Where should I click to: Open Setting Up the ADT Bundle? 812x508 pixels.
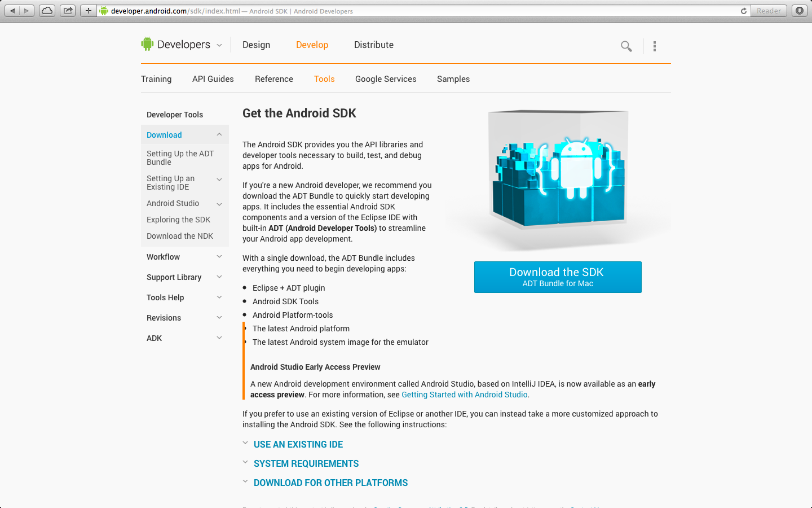coord(180,157)
